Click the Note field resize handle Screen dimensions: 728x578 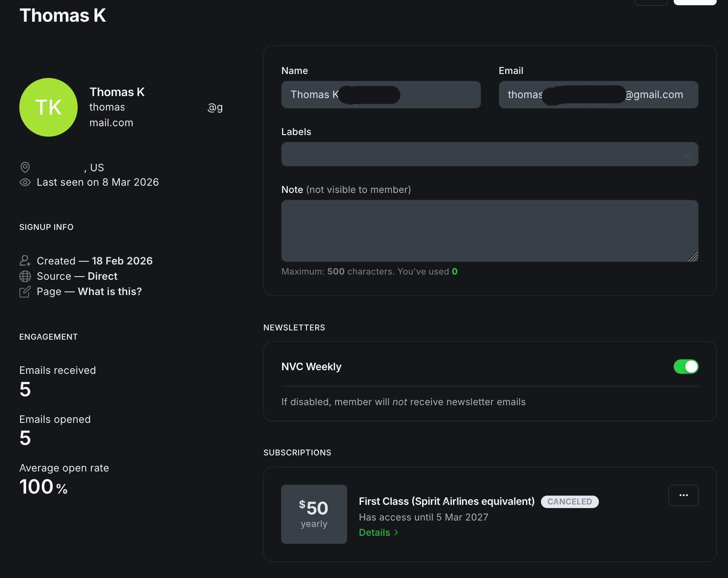point(693,257)
